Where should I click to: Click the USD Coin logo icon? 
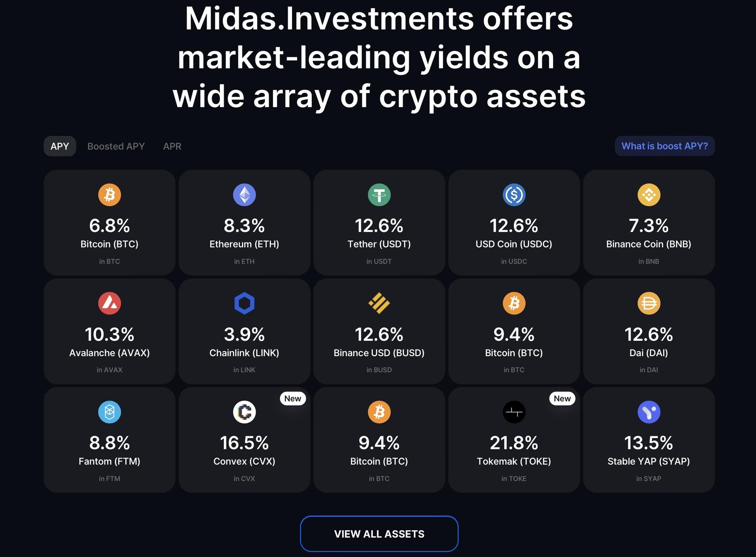tap(514, 195)
